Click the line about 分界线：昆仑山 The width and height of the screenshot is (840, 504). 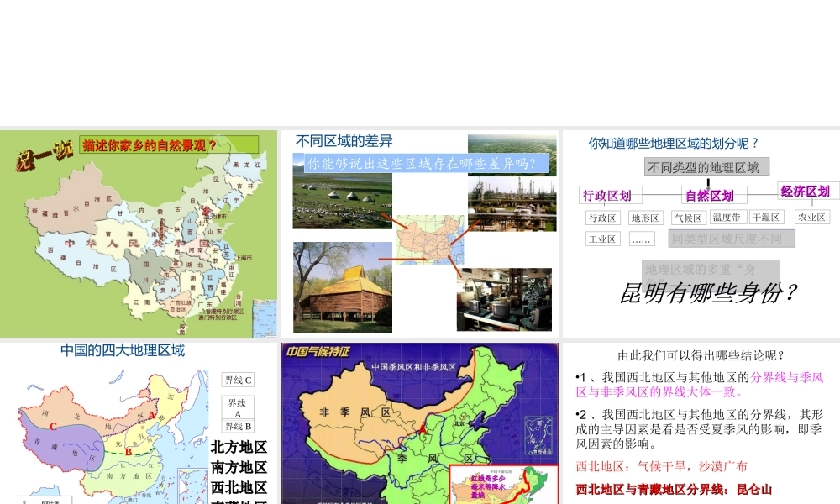coord(674,490)
